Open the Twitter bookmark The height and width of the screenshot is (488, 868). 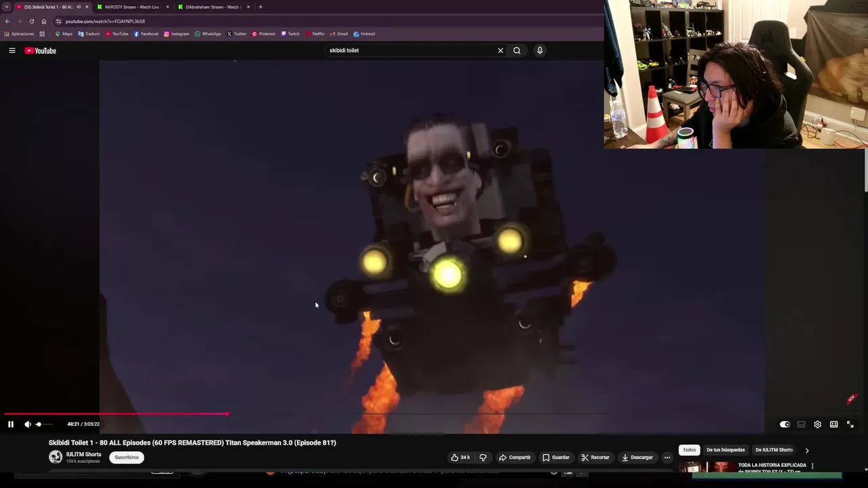(x=237, y=34)
